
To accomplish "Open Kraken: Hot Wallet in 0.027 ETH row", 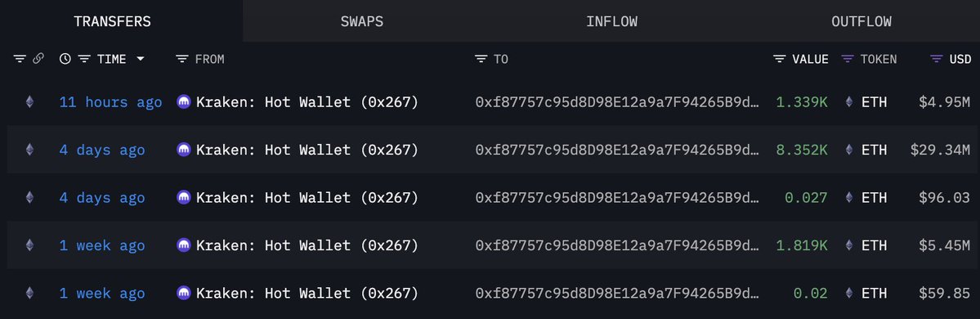I will (307, 198).
